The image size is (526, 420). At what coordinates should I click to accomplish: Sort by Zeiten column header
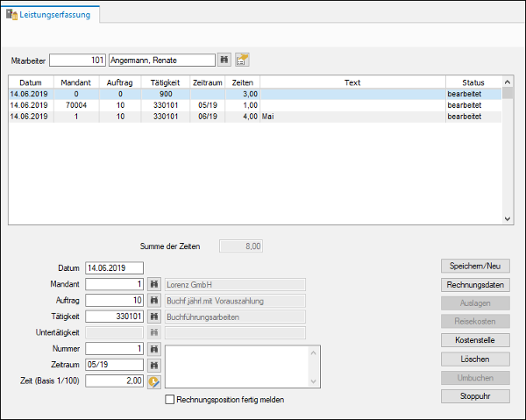(x=243, y=82)
